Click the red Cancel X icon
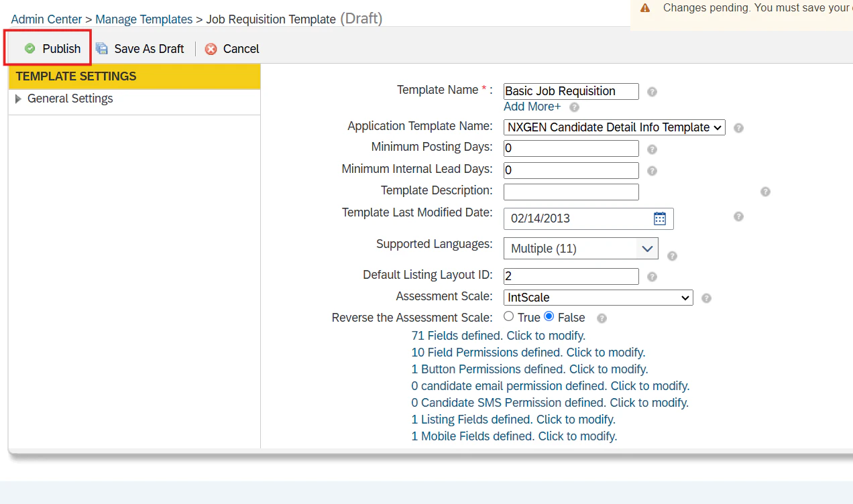Viewport: 853px width, 504px height. pyautogui.click(x=211, y=49)
